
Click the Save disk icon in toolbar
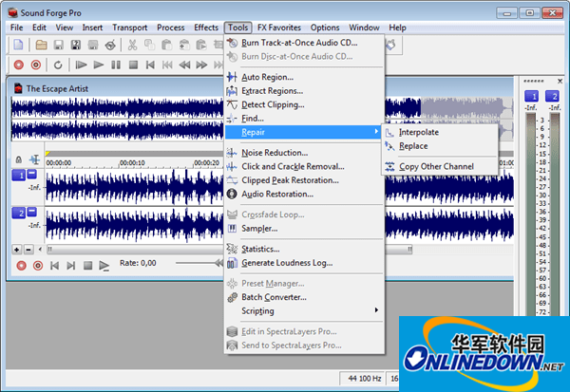coord(59,46)
